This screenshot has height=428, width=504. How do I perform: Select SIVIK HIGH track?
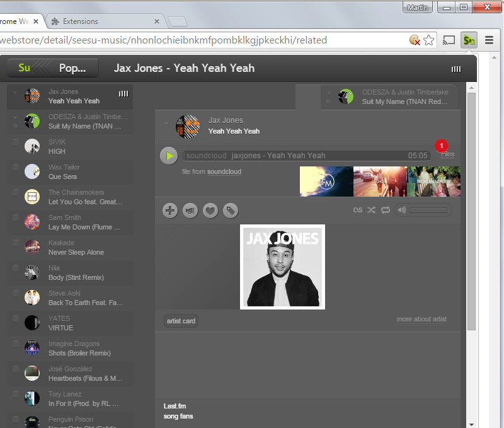pos(70,147)
